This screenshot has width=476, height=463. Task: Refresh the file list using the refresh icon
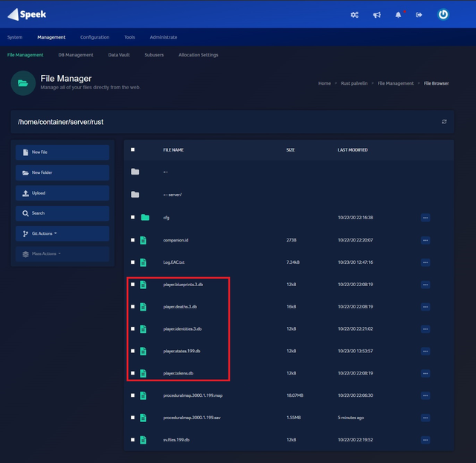point(444,122)
